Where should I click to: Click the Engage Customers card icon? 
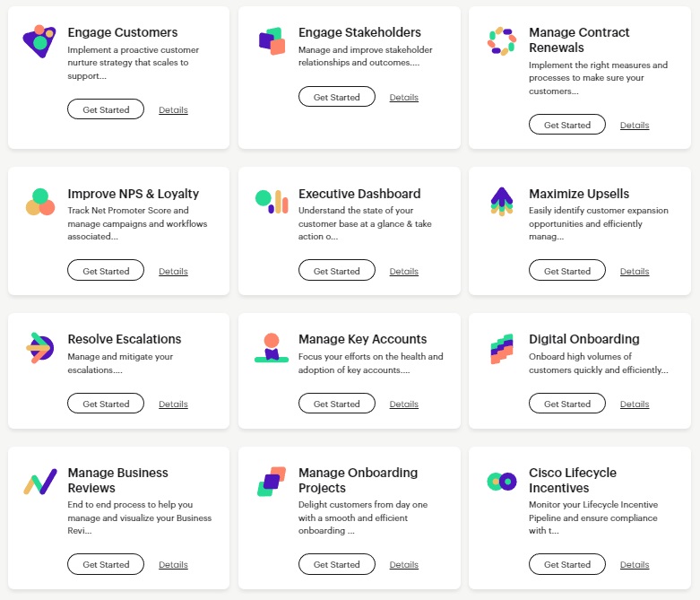39,41
